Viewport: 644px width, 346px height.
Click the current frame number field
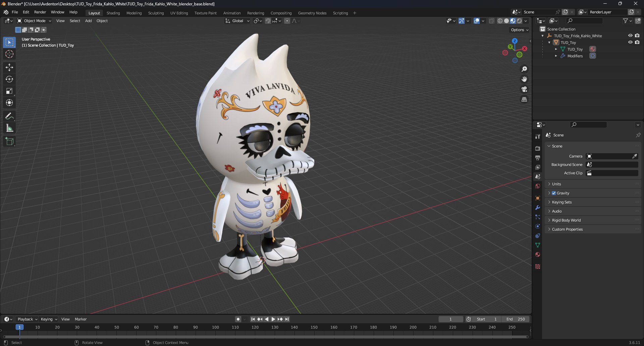[x=450, y=319]
